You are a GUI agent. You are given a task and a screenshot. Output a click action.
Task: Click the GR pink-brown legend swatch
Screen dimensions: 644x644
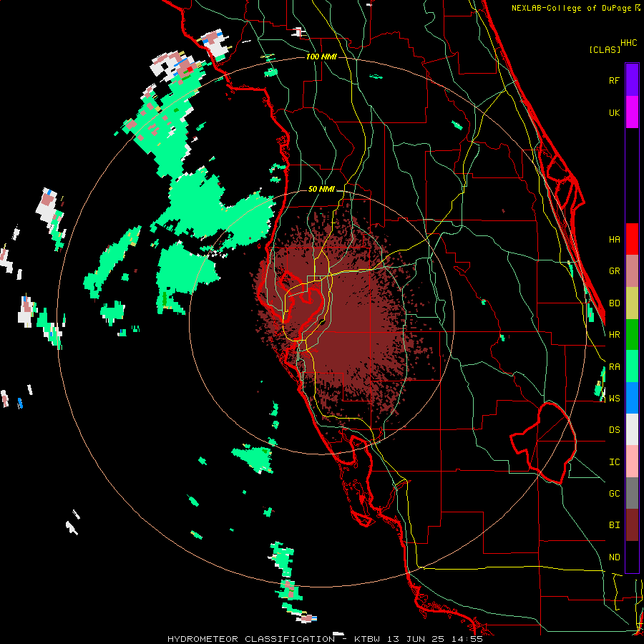coord(632,270)
